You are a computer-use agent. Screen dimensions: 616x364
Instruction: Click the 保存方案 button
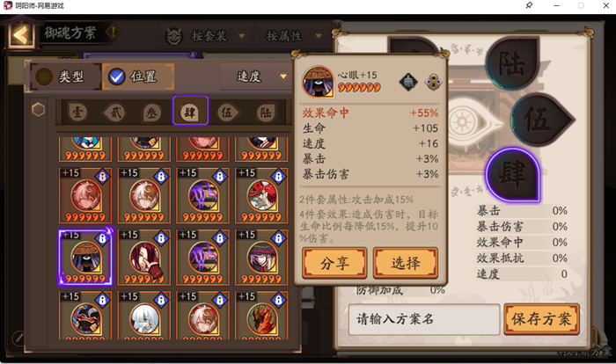[541, 319]
